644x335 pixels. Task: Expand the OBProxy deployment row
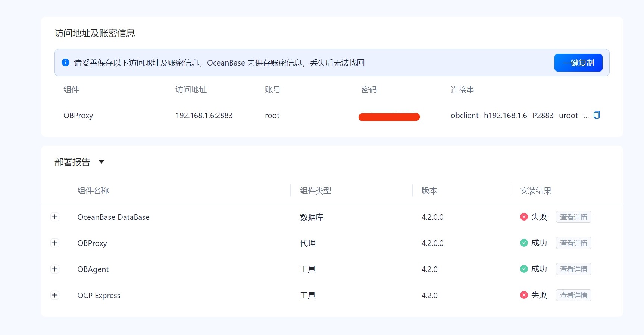(55, 243)
